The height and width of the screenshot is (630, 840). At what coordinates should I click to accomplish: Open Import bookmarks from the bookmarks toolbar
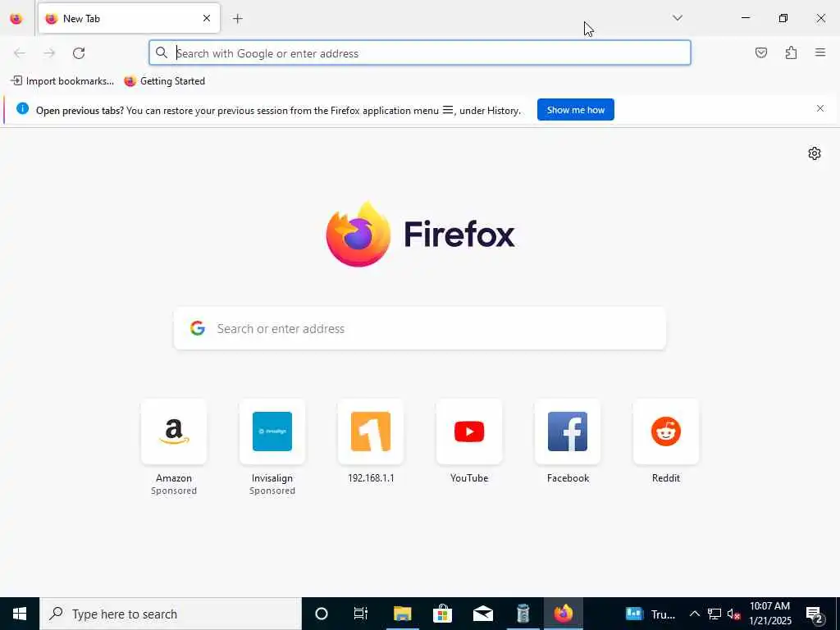[x=62, y=81]
